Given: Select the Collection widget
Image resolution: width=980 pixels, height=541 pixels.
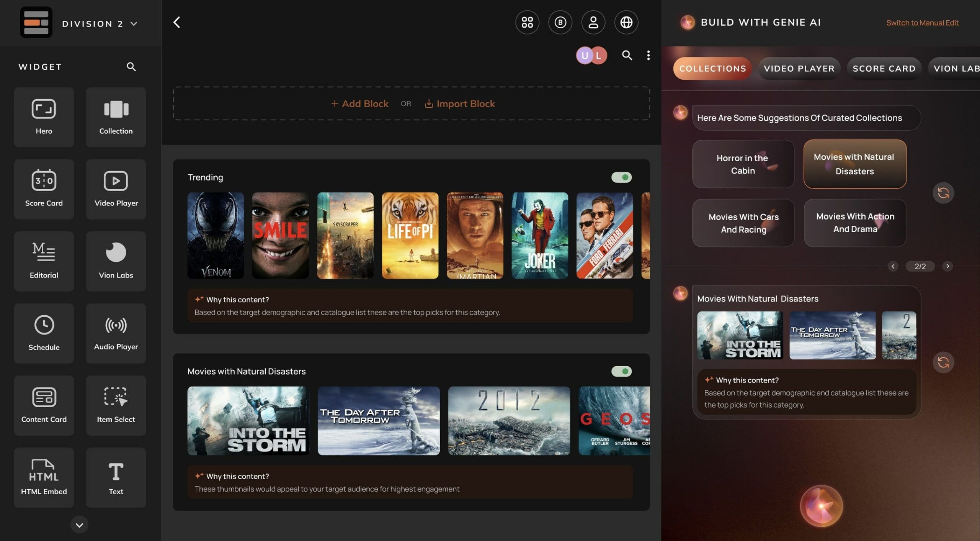Looking at the screenshot, I should point(116,117).
